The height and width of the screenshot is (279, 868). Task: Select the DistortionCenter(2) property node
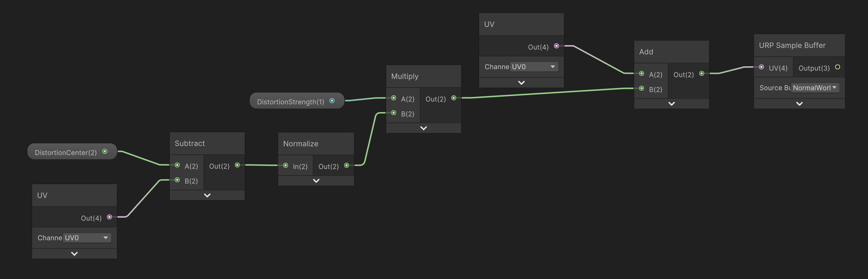tap(72, 152)
